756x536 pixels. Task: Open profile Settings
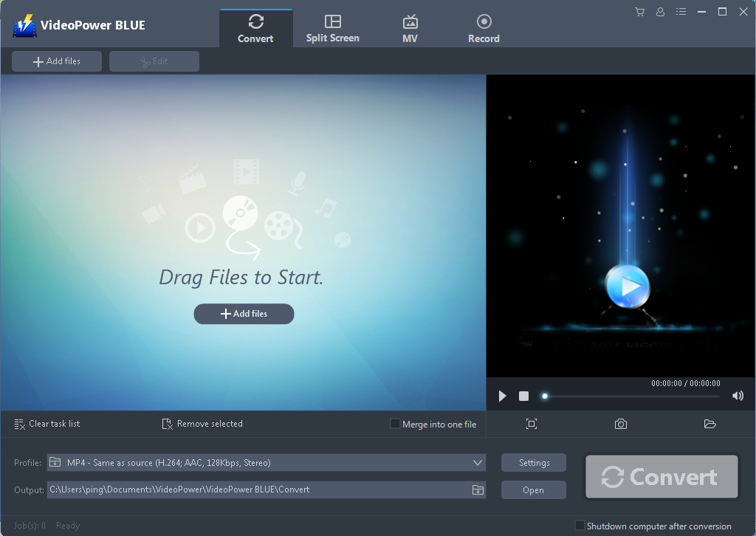(x=534, y=463)
